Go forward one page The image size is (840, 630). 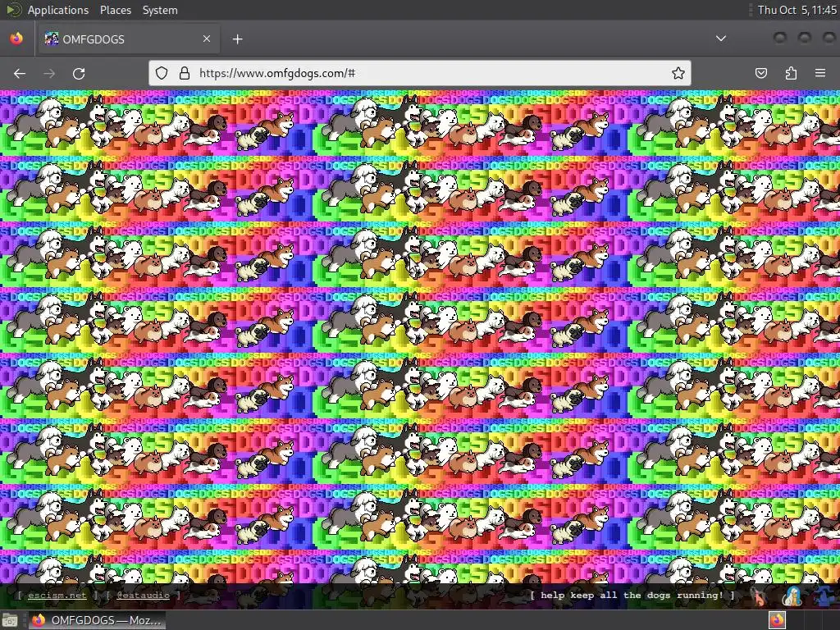[x=49, y=73]
